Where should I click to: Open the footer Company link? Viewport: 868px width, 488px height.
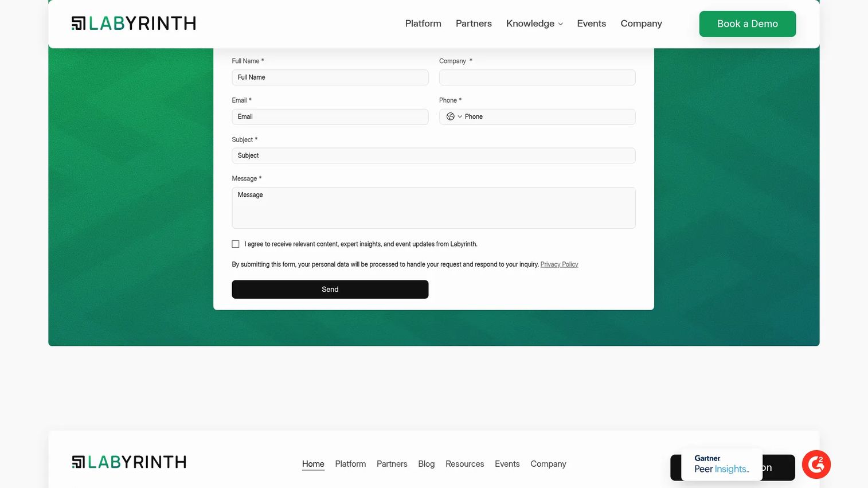[548, 464]
